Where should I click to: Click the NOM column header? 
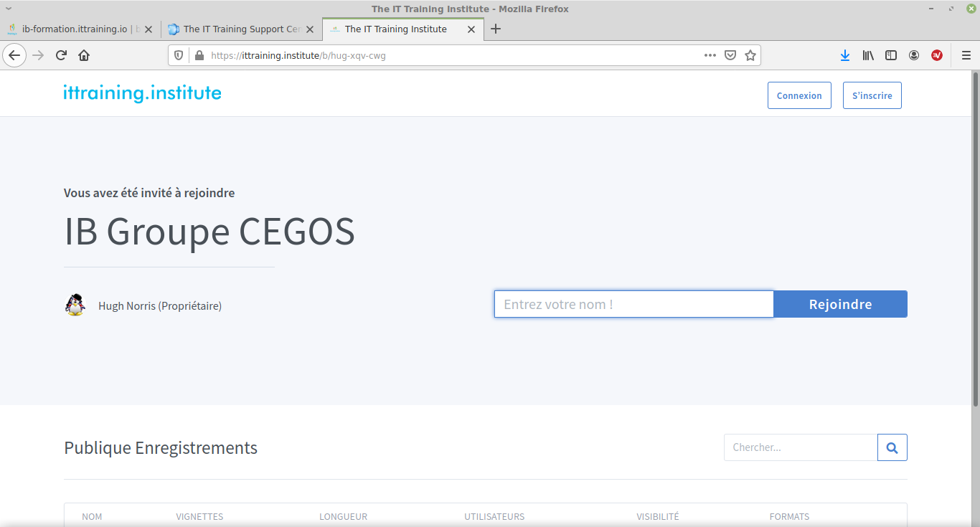click(92, 516)
